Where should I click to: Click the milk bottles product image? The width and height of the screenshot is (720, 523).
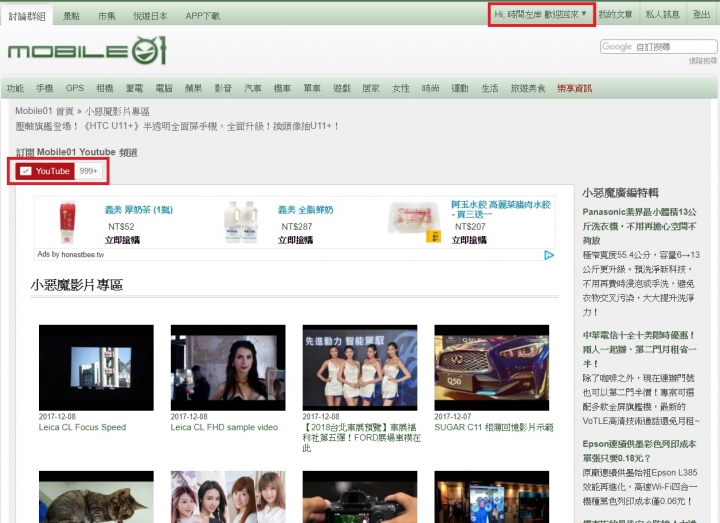point(241,222)
